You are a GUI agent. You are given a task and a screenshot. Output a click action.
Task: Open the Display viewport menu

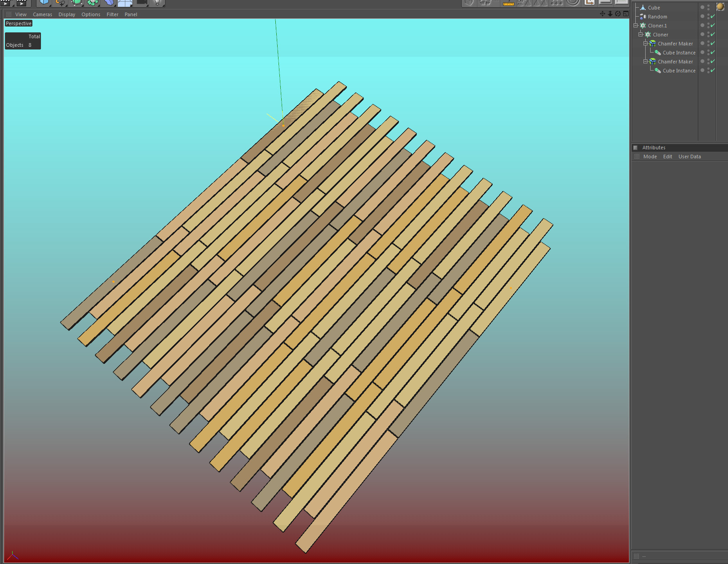coord(67,14)
